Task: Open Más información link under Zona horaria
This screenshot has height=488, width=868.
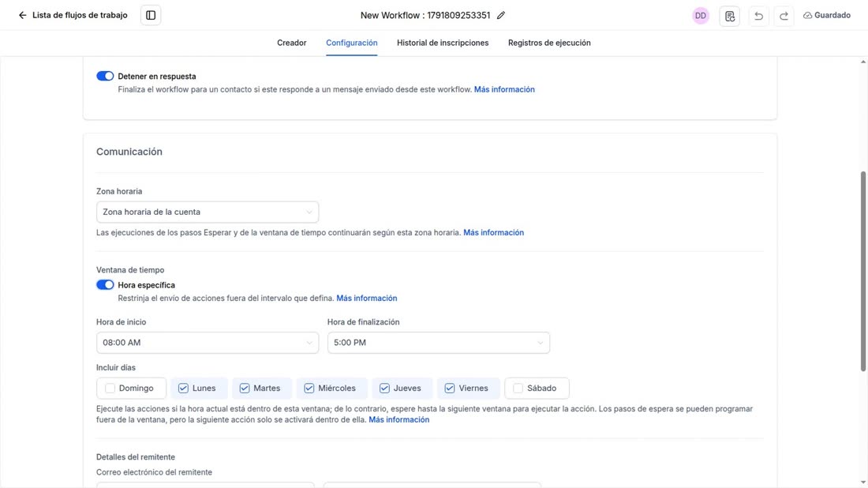Action: point(493,233)
